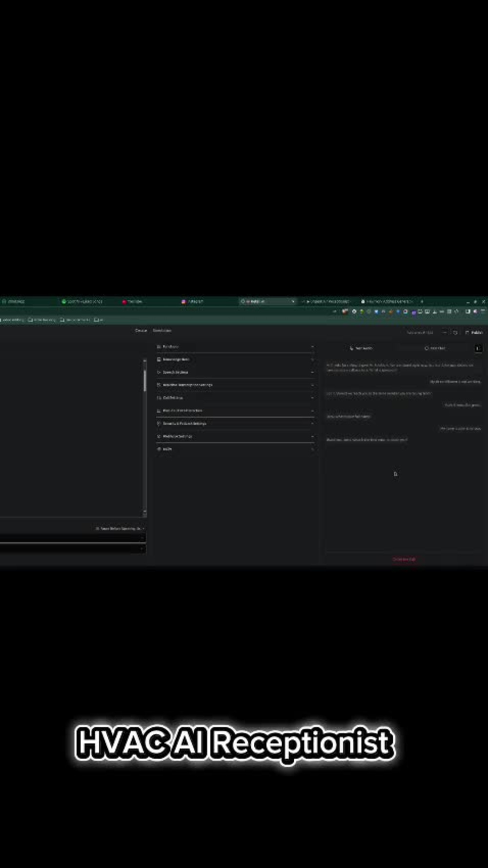Click the first dark input bar below the prompt

pos(73,537)
